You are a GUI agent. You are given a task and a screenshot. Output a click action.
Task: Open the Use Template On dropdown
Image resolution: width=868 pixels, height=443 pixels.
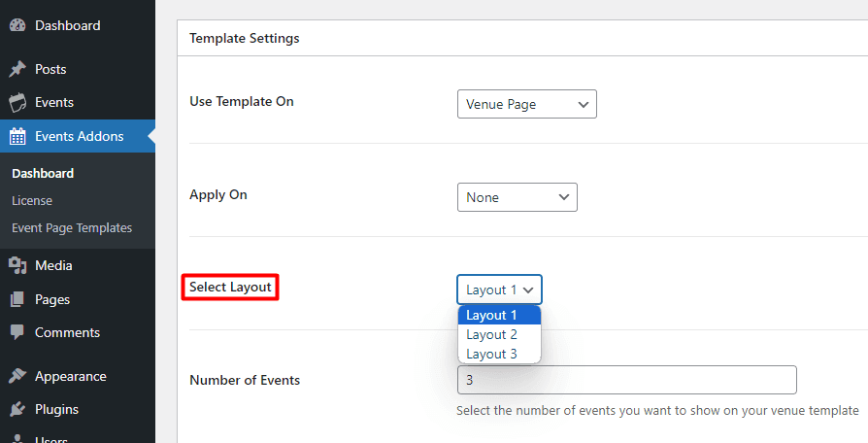pyautogui.click(x=526, y=104)
